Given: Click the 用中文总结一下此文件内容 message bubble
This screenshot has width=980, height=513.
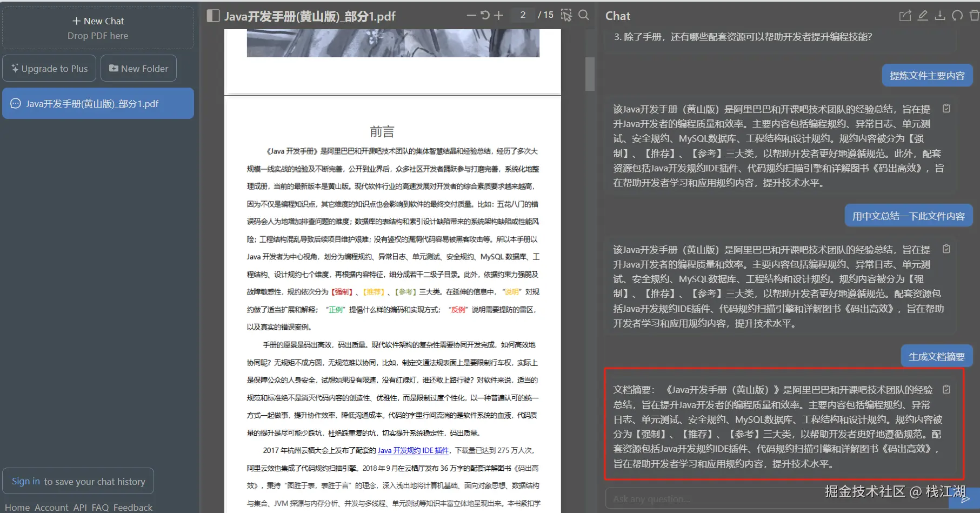Looking at the screenshot, I should (909, 216).
